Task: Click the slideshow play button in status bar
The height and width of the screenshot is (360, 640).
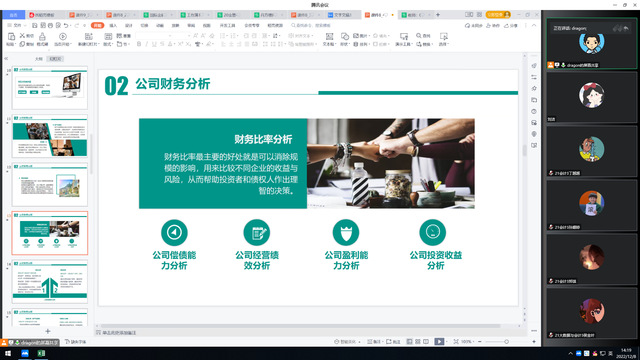Action: tap(439, 342)
